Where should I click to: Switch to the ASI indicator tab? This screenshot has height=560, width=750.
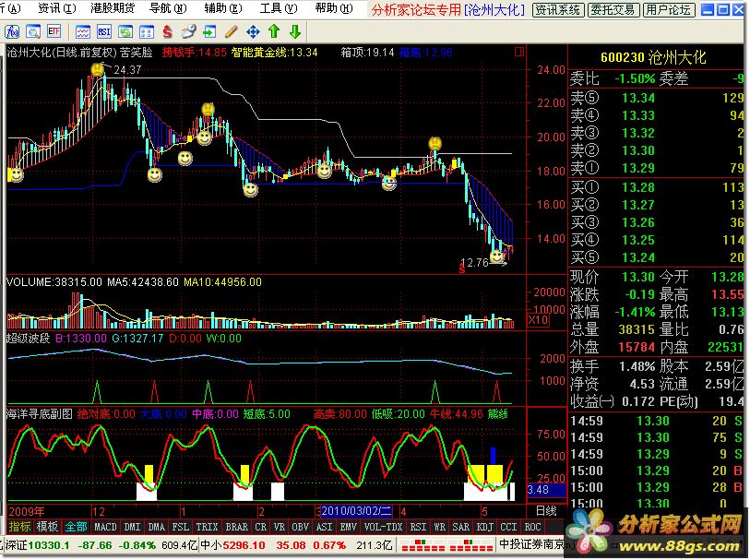tap(325, 527)
